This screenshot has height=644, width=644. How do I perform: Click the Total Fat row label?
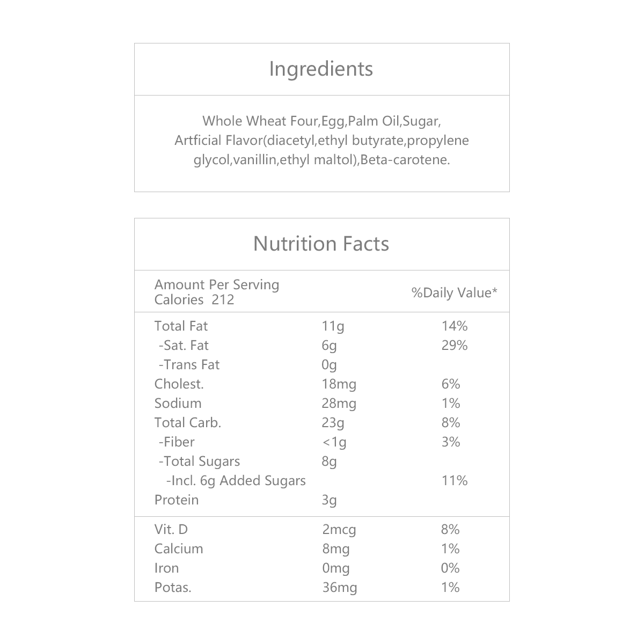181,326
